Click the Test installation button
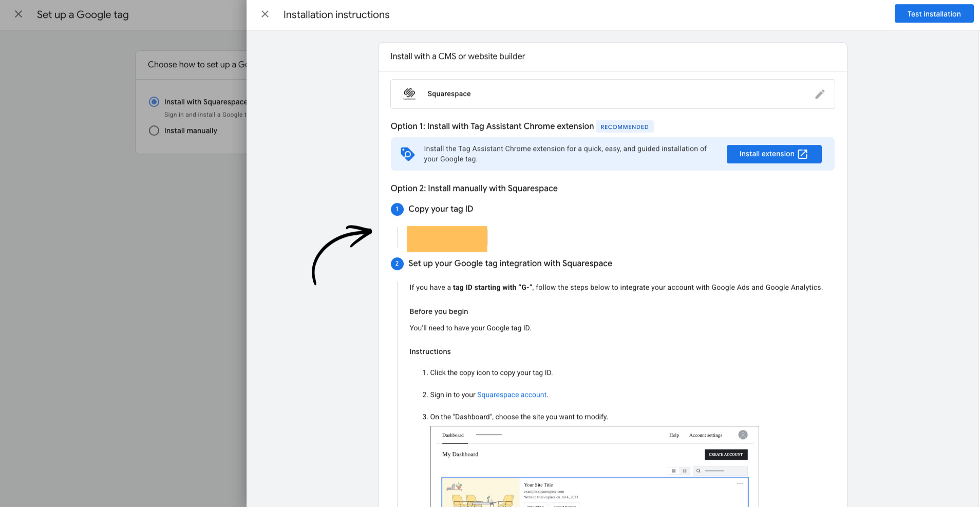 pos(934,14)
